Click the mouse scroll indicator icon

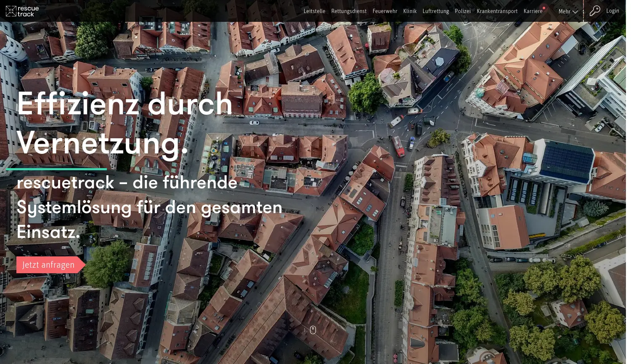click(x=313, y=330)
